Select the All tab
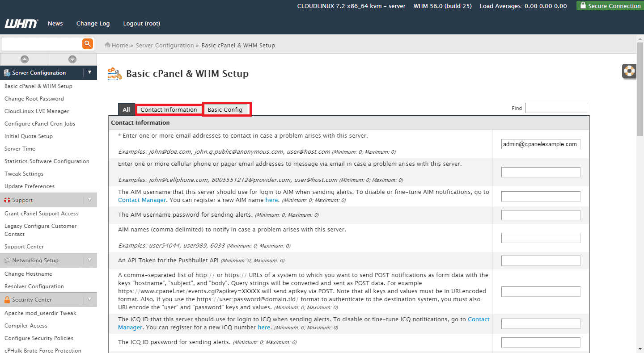The image size is (644, 353). (126, 110)
